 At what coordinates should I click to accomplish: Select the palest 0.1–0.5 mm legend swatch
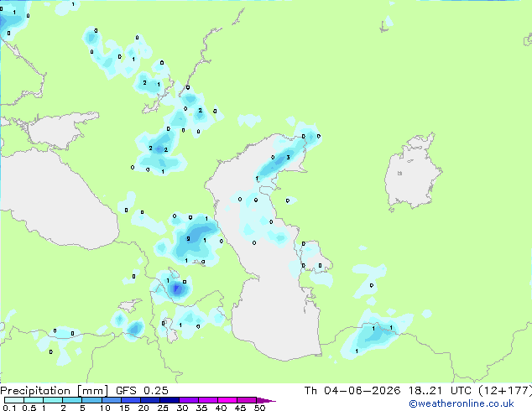(x=14, y=400)
